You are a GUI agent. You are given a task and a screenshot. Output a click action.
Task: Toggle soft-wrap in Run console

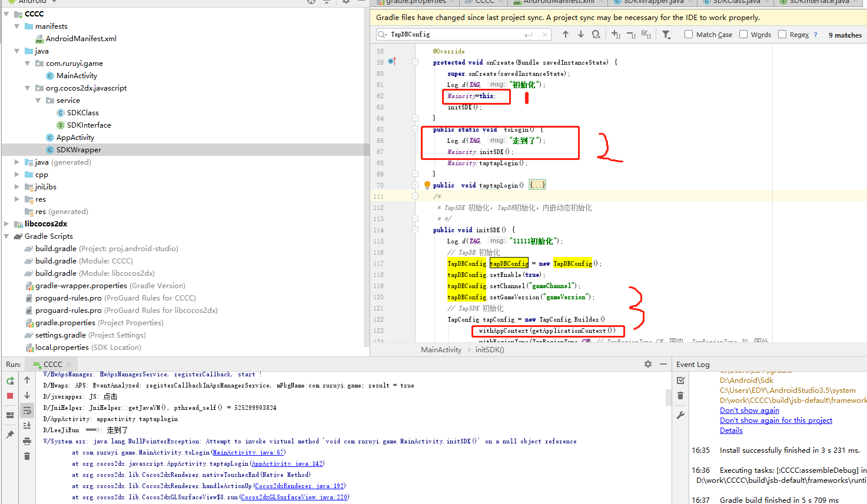(x=27, y=410)
